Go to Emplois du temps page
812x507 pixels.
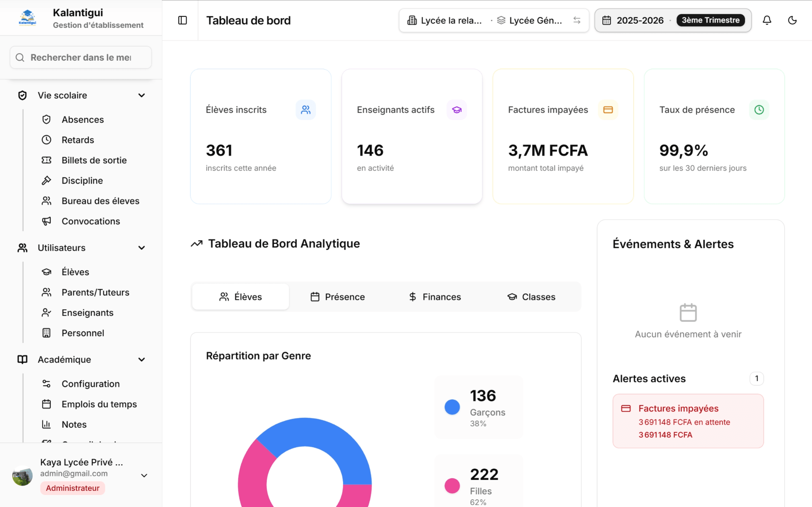pos(99,404)
